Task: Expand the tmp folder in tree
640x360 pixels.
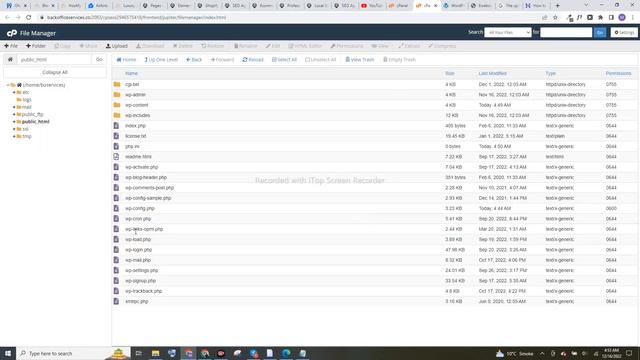Action: click(14, 137)
